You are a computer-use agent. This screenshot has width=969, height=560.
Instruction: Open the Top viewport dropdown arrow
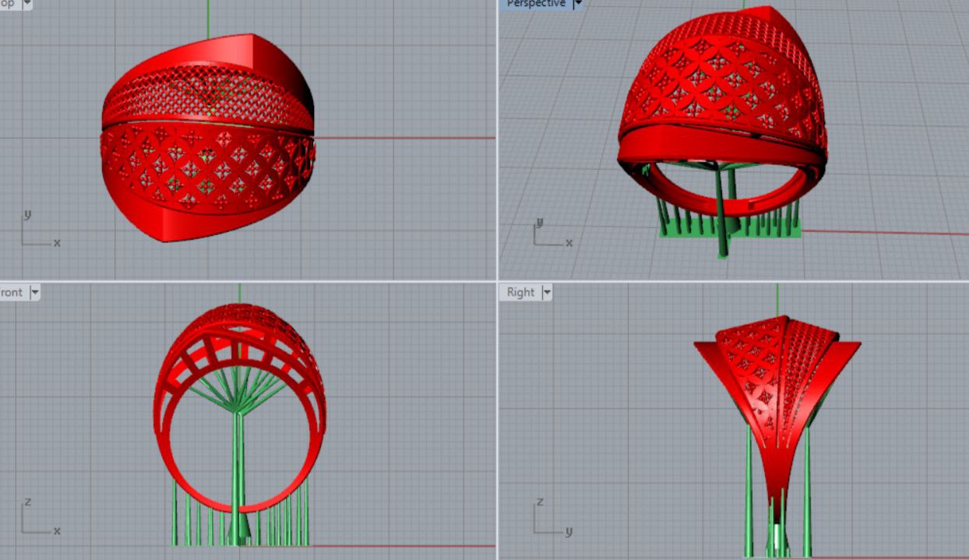click(28, 4)
